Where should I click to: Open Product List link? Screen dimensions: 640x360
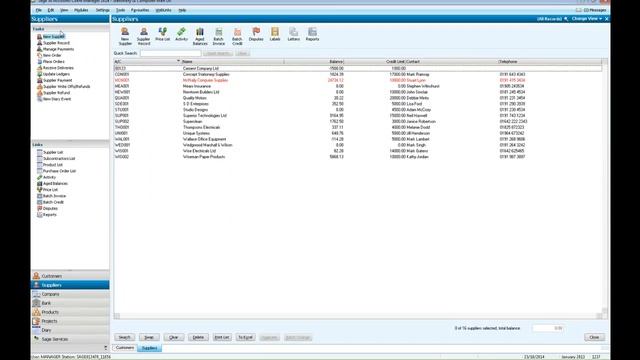pos(49,164)
